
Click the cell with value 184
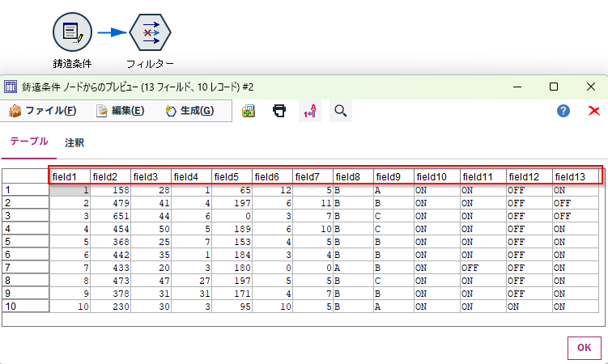point(232,255)
